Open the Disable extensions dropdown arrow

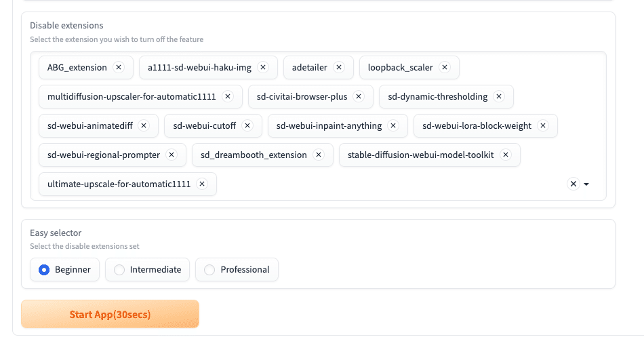586,184
